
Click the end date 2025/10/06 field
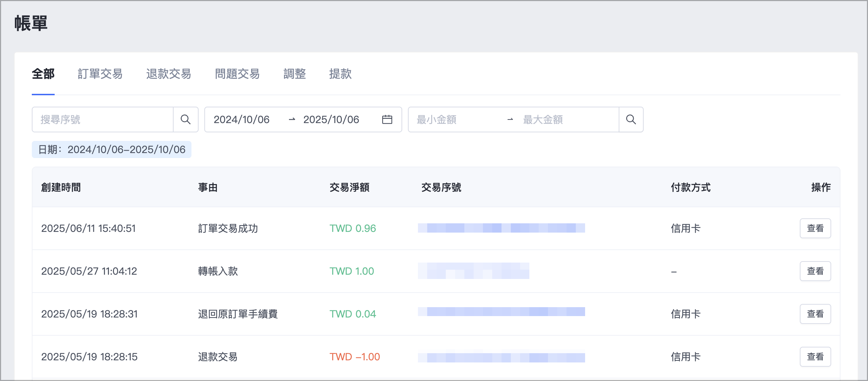[x=331, y=120]
